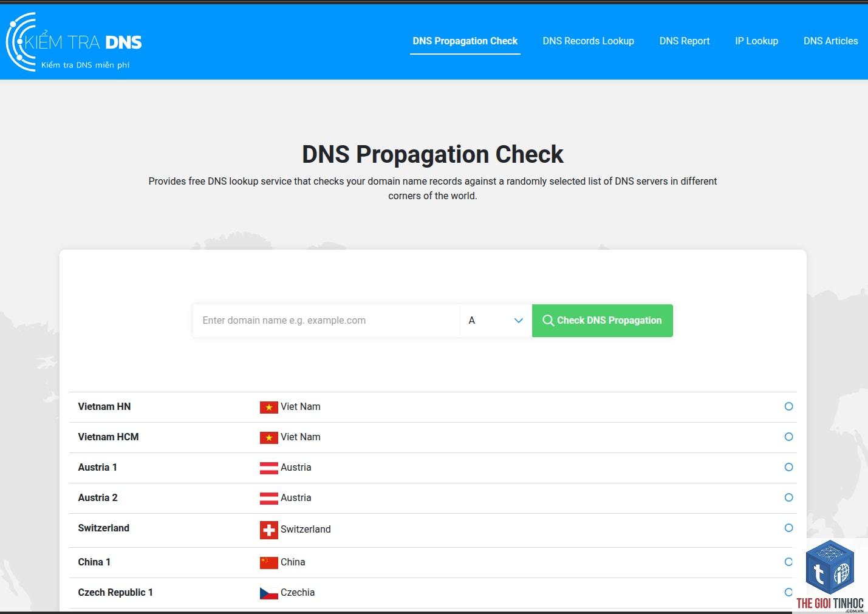Click the China country label
This screenshot has height=614, width=868.
pos(293,562)
